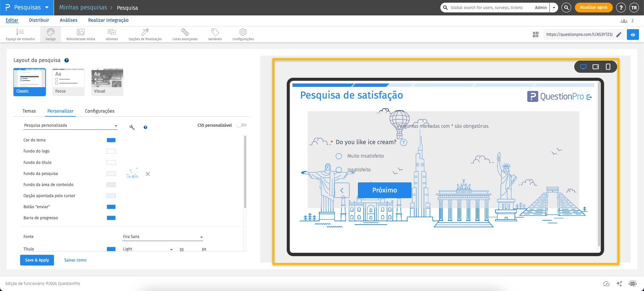Select the Classic layout thumbnail
The width and height of the screenshot is (644, 291).
click(x=30, y=82)
